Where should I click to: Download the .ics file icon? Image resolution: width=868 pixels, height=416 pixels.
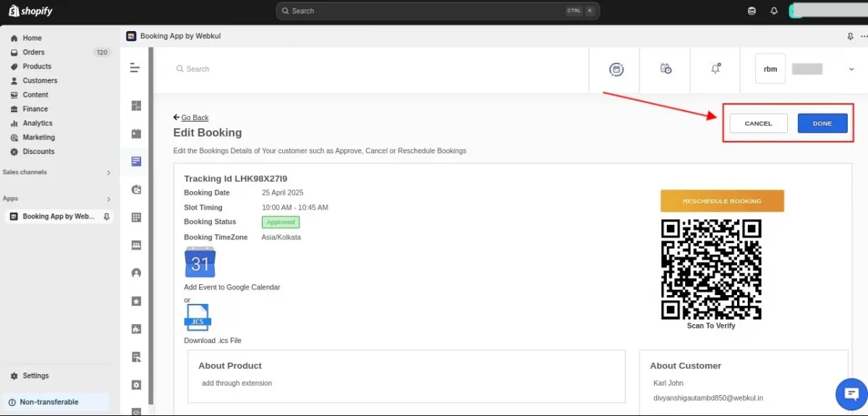pos(197,318)
